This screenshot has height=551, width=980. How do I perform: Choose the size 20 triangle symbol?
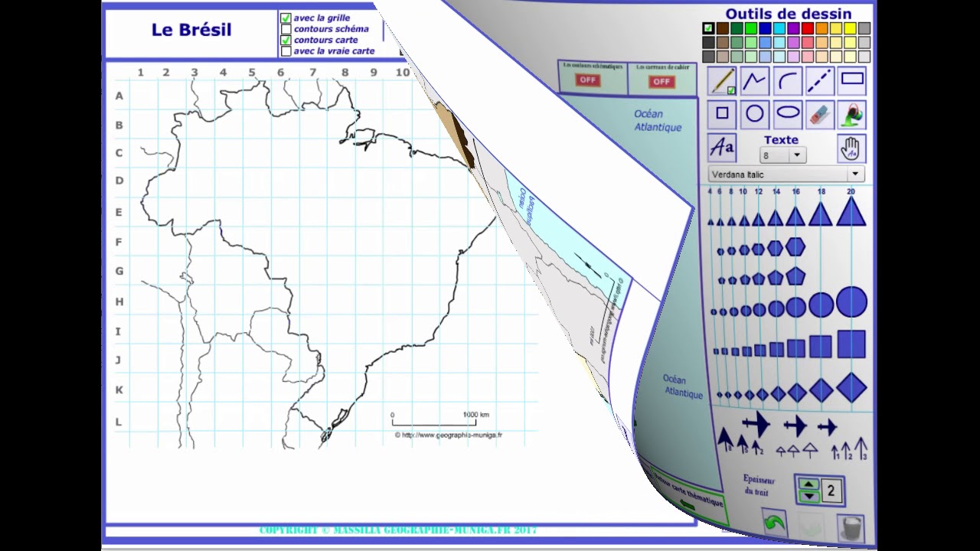coord(851,212)
